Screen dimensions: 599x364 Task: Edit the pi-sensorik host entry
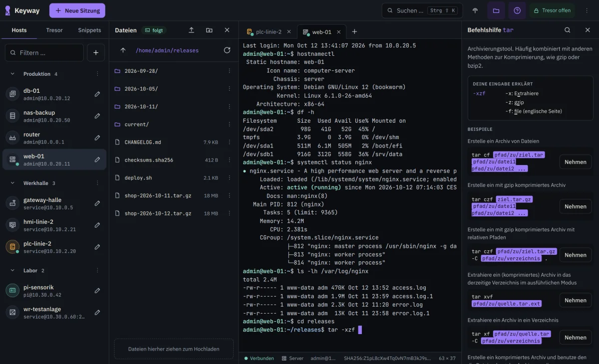tap(97, 291)
